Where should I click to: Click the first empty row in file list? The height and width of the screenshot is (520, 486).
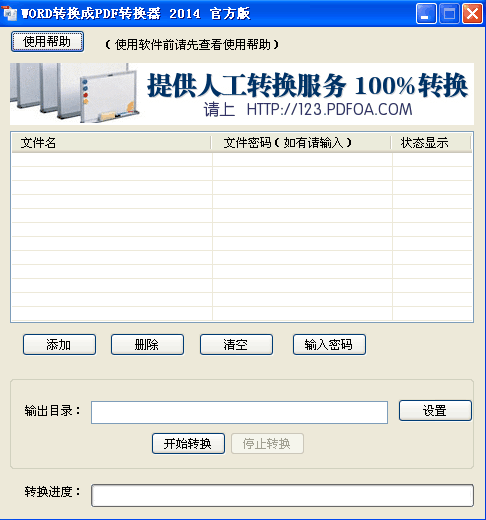[x=242, y=160]
